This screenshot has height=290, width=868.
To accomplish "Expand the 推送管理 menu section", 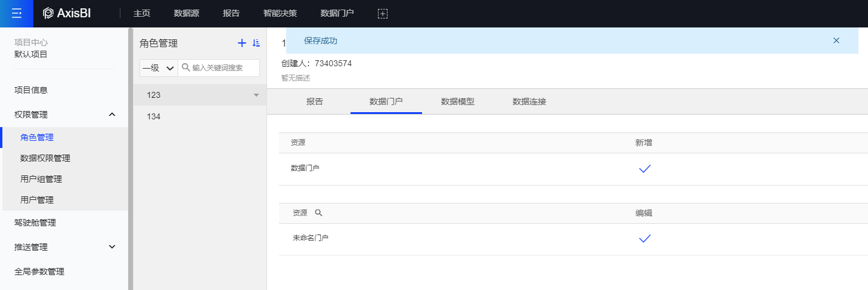I will tap(112, 246).
